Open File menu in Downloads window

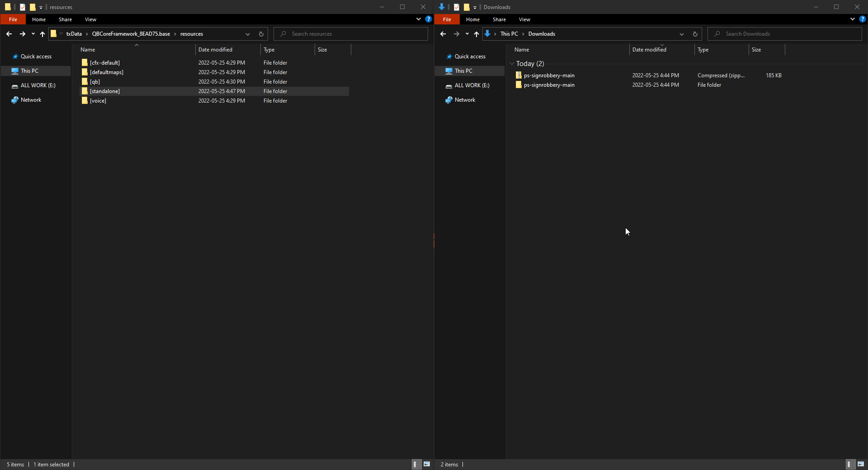point(447,19)
